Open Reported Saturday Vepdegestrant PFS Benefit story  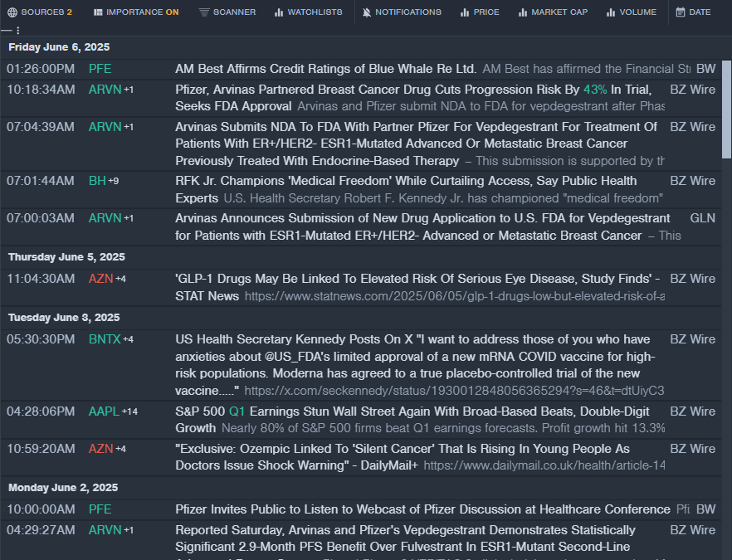point(405,538)
